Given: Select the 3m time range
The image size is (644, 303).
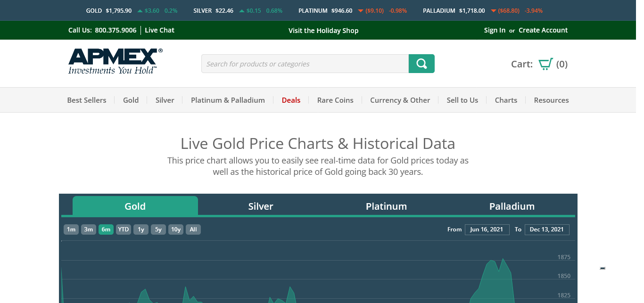Looking at the screenshot, I should click(x=89, y=229).
